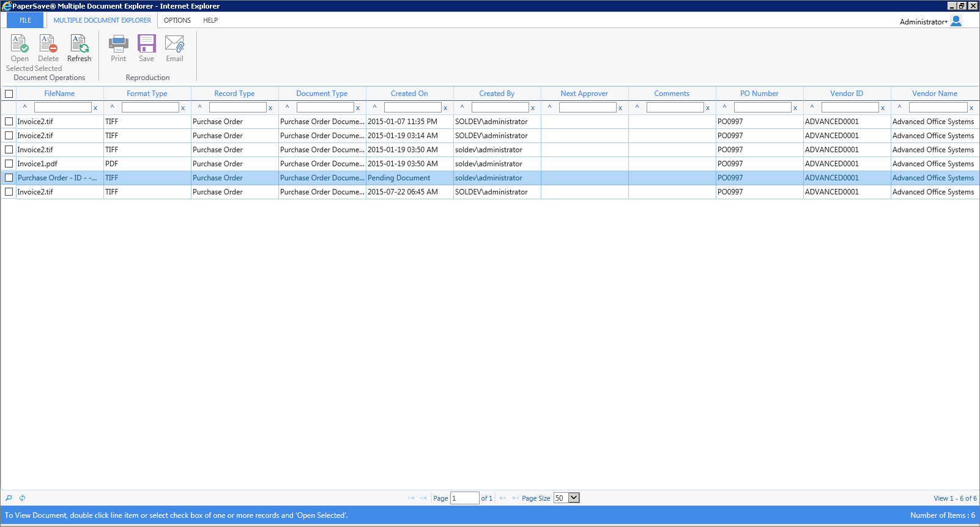Image resolution: width=980 pixels, height=527 pixels.
Task: Check the Invoice2.tif row created 2015-01-07
Action: (9, 121)
